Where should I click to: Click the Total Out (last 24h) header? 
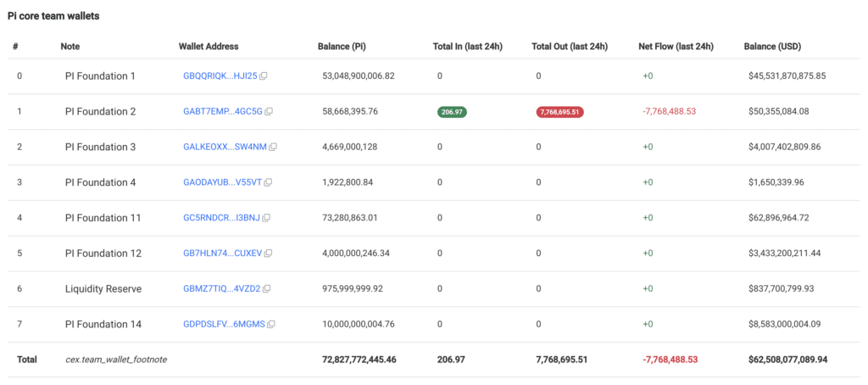point(570,47)
